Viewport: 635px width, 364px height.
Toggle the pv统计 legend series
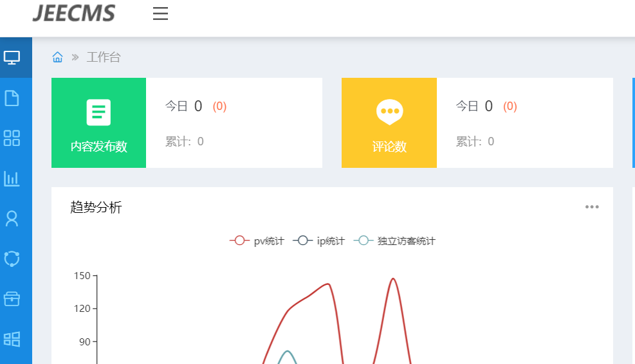[257, 241]
